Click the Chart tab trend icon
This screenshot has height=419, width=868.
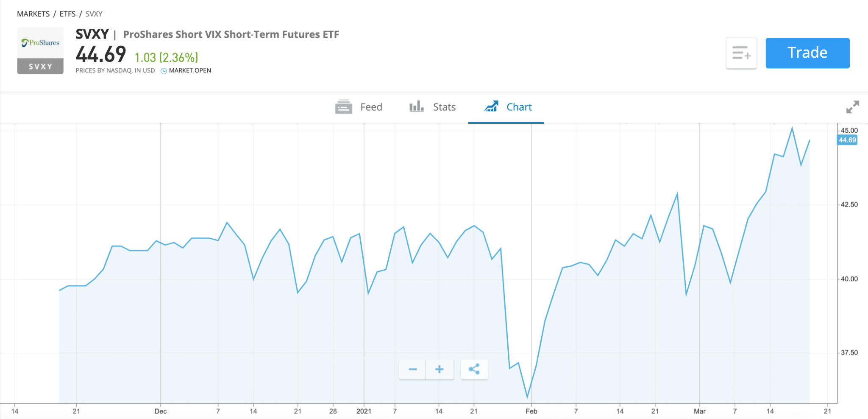(x=491, y=106)
